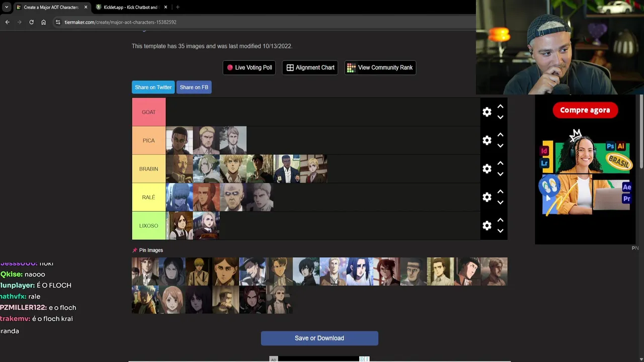
Task: Switch to the Kicklet.app Kick Chatbot tab
Action: tap(131, 7)
